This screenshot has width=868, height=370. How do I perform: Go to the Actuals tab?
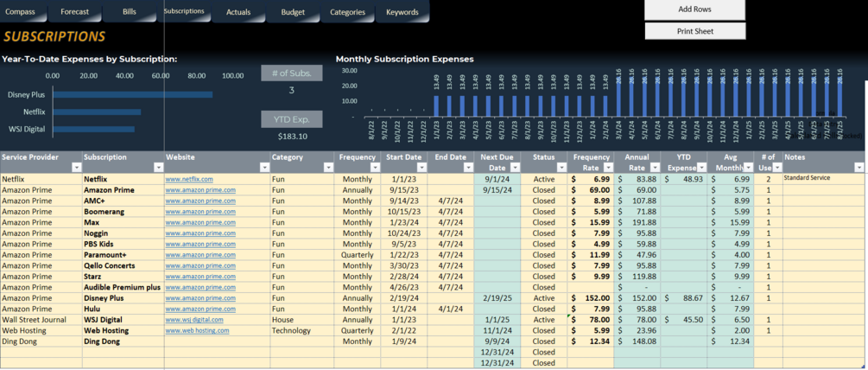[x=238, y=11]
